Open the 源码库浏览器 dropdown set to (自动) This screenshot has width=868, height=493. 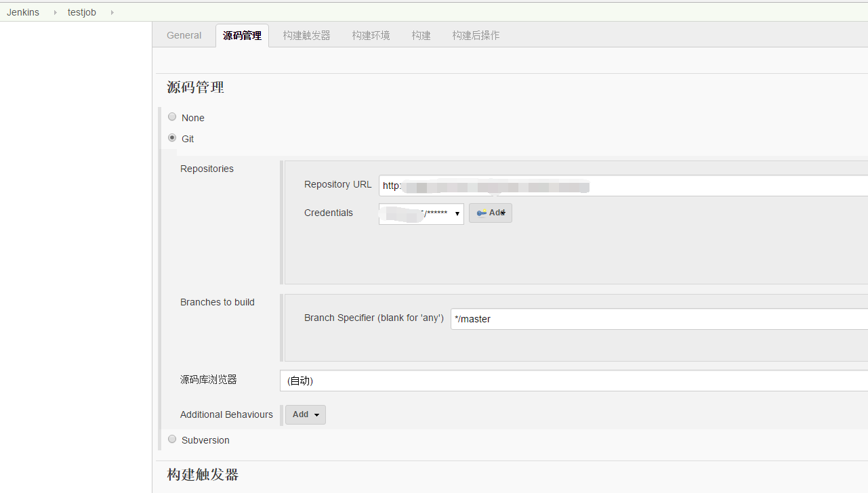(574, 381)
